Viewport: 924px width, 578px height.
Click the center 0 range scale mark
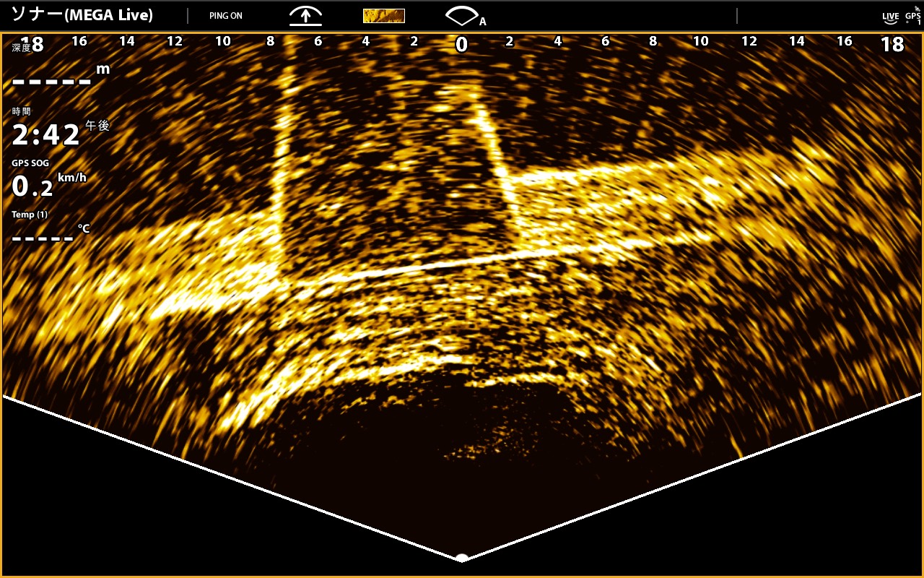[461, 45]
